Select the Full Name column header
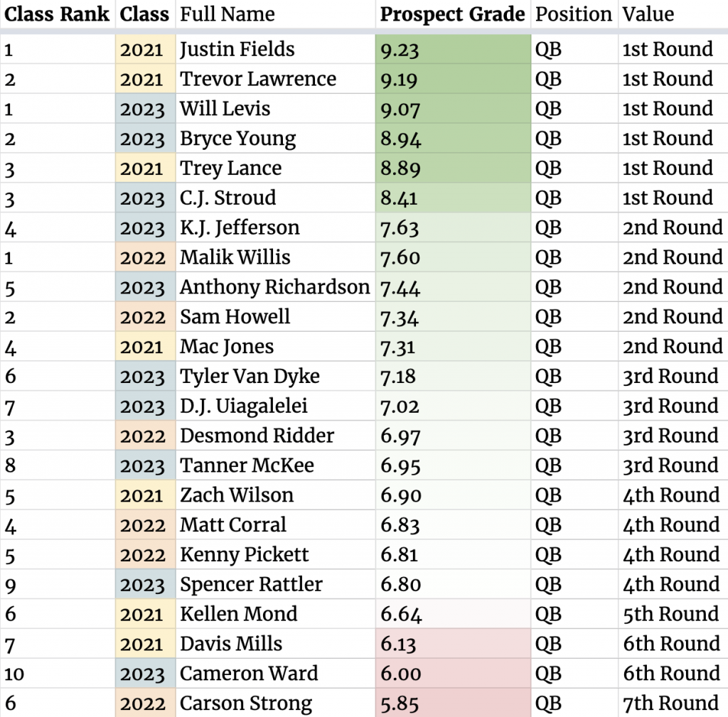Image resolution: width=728 pixels, height=717 pixels. (x=227, y=14)
